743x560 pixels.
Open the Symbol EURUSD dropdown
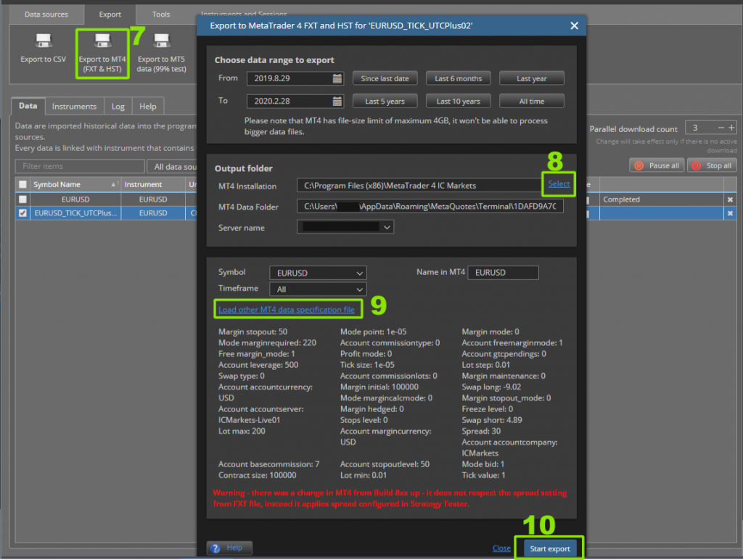tap(318, 273)
